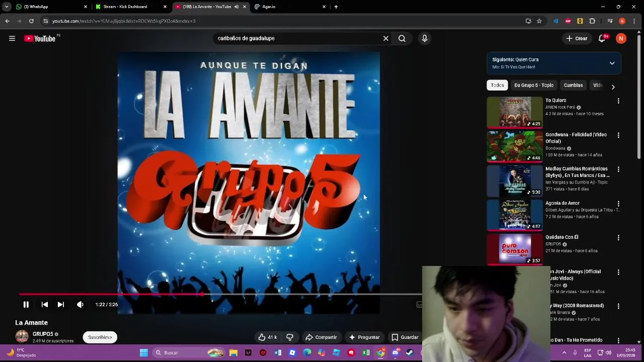The image size is (644, 362).
Task: Skip to the next playlist video
Action: 61,304
